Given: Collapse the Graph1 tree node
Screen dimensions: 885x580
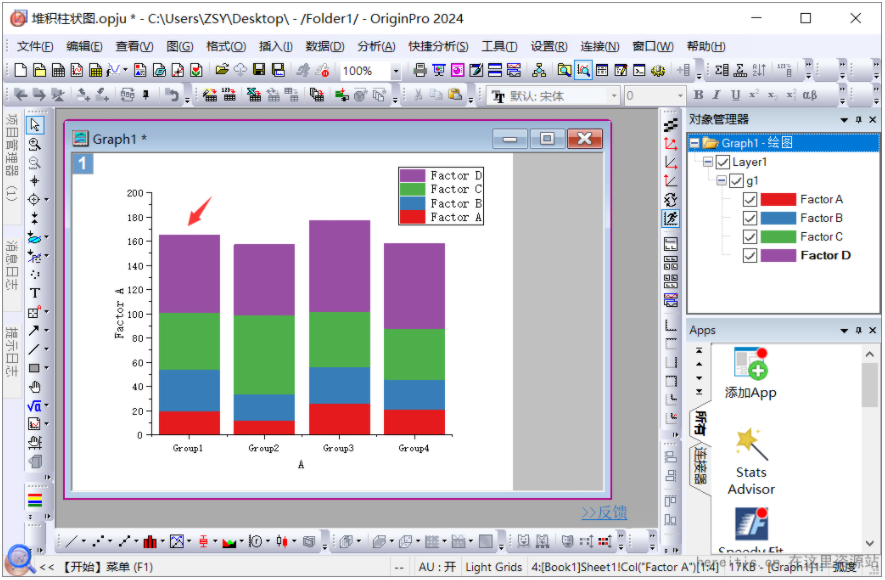Looking at the screenshot, I should [695, 143].
